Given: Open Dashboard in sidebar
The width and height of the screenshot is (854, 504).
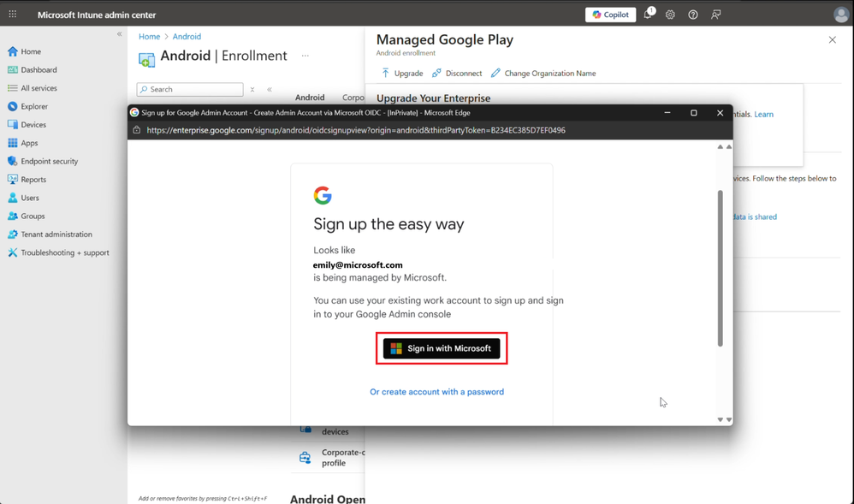Looking at the screenshot, I should (33, 70).
